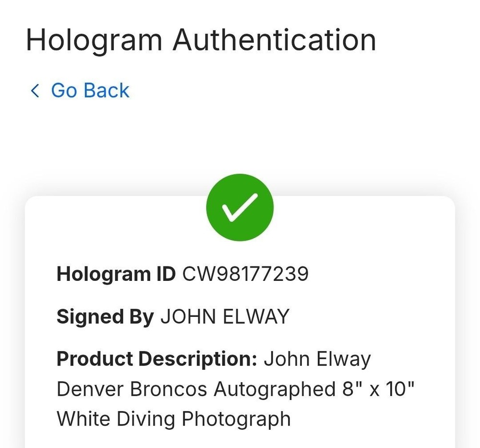This screenshot has width=480, height=448.
Task: Click uppercase ELWAY in Signed By row
Action: (256, 316)
